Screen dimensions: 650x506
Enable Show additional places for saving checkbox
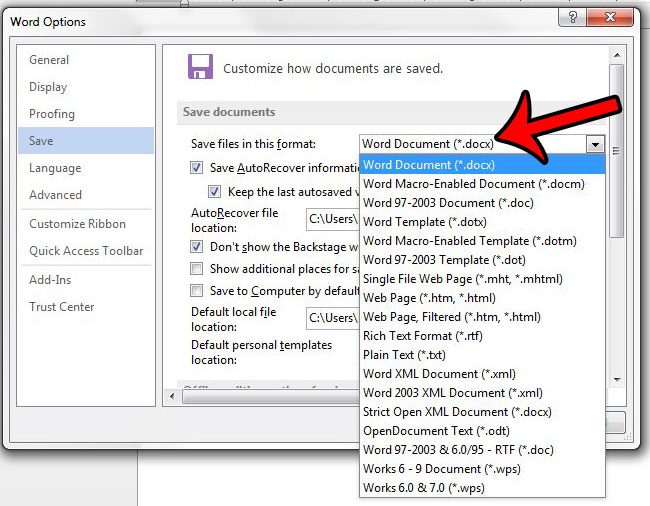point(197,269)
